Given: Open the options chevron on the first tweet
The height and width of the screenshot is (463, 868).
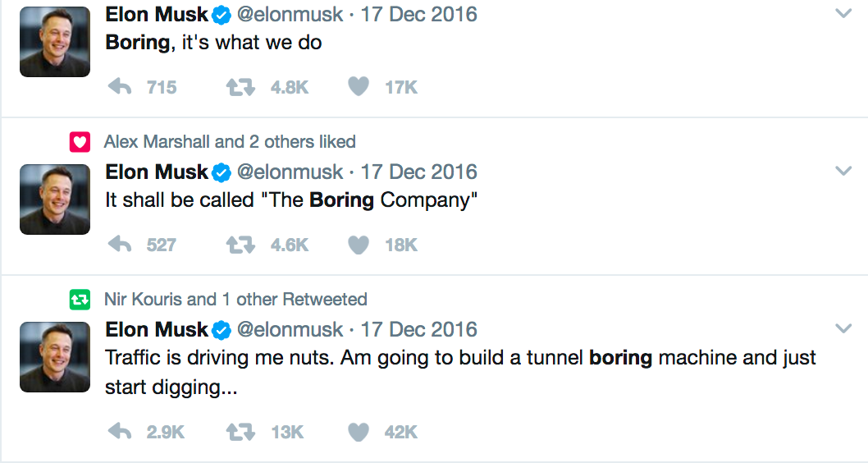Looking at the screenshot, I should click(843, 13).
